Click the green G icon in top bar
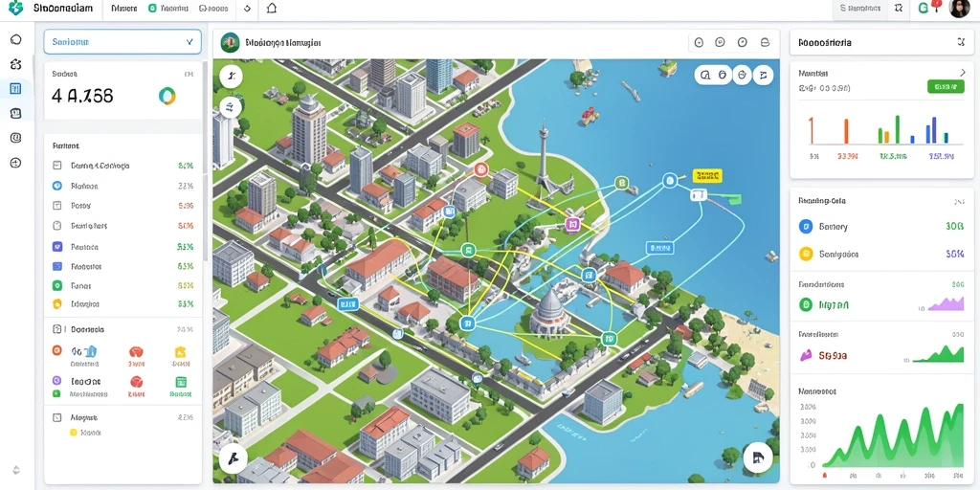Image resolution: width=980 pixels, height=490 pixels. (924, 8)
